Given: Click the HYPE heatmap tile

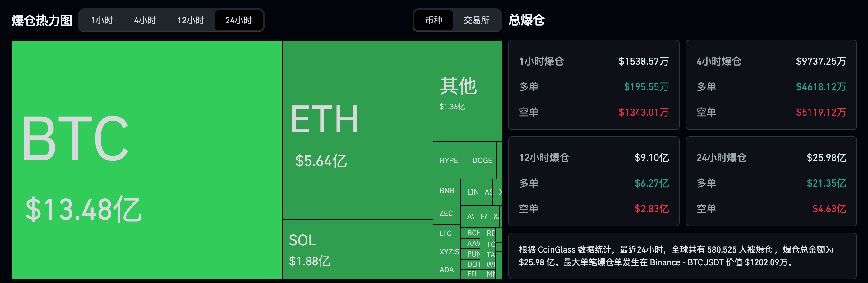Looking at the screenshot, I should pos(449,160).
